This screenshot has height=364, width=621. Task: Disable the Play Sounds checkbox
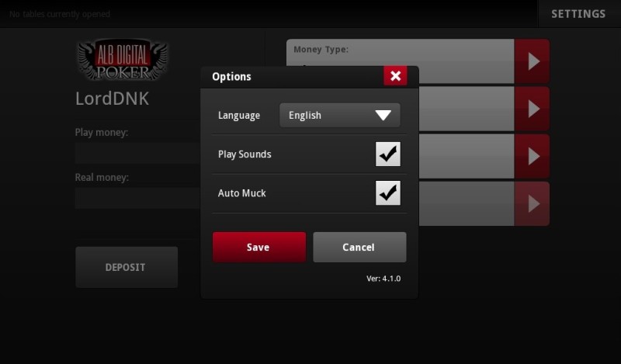(387, 154)
